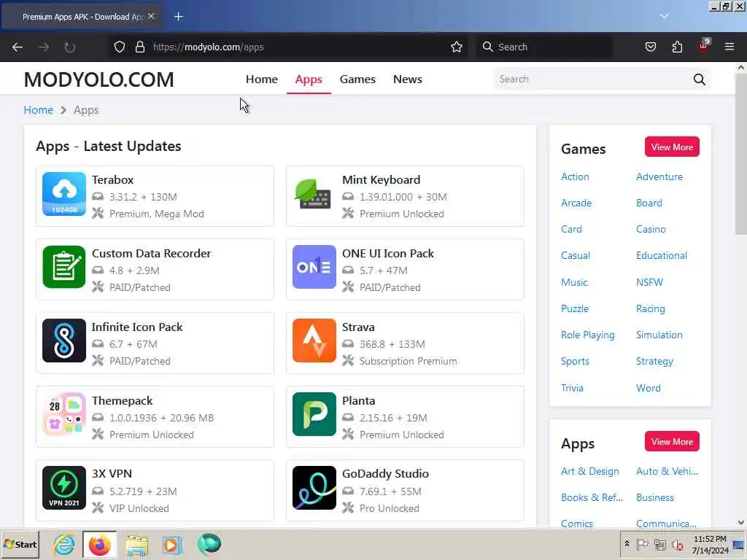Open the Puzzle games category
Viewport: 747px width, 560px height.
pyautogui.click(x=575, y=308)
